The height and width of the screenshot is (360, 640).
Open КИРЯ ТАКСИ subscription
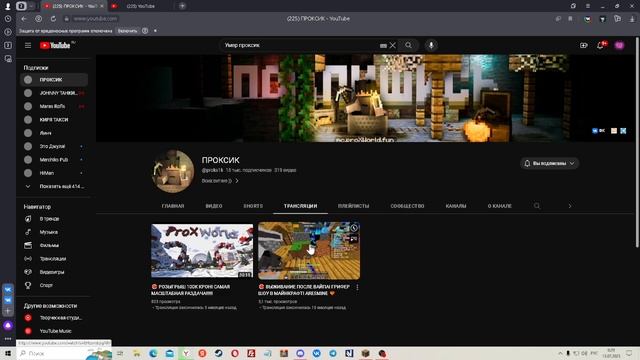coord(54,120)
